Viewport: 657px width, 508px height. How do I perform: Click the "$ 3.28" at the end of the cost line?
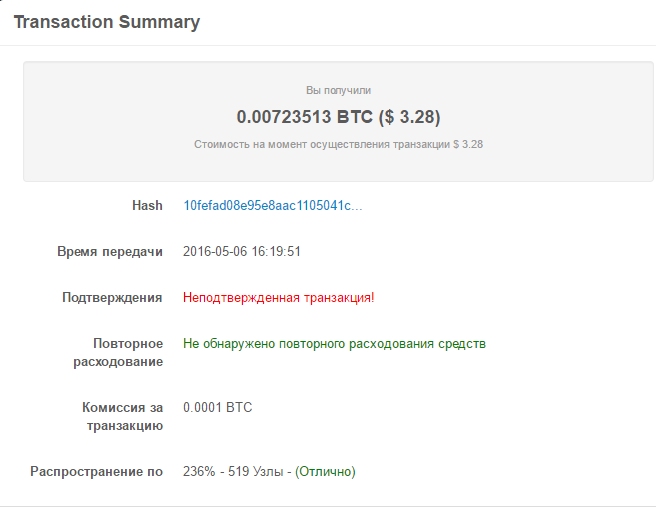[468, 144]
